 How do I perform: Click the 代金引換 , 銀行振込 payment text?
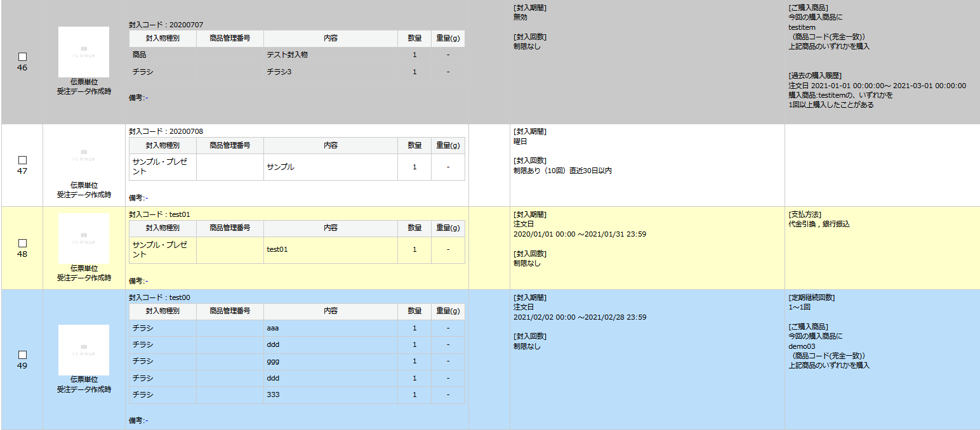coord(819,224)
